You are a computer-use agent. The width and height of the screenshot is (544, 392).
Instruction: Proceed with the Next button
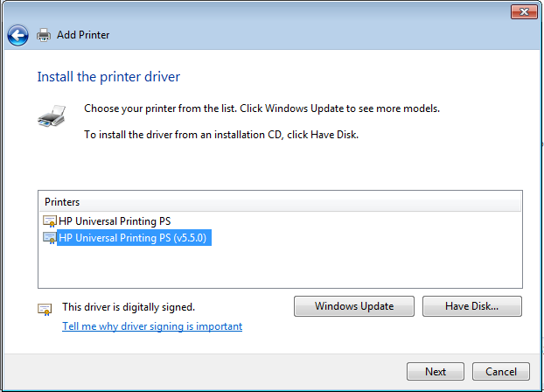436,371
